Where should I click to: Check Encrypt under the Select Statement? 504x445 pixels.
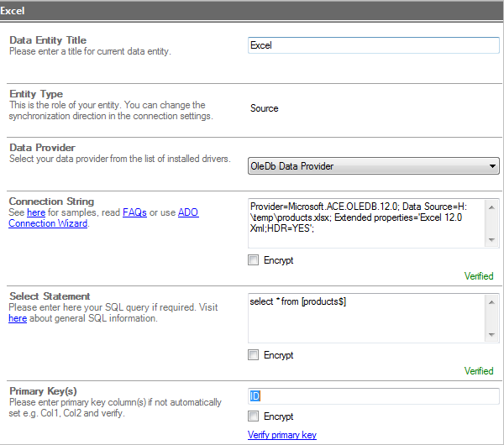coord(254,355)
